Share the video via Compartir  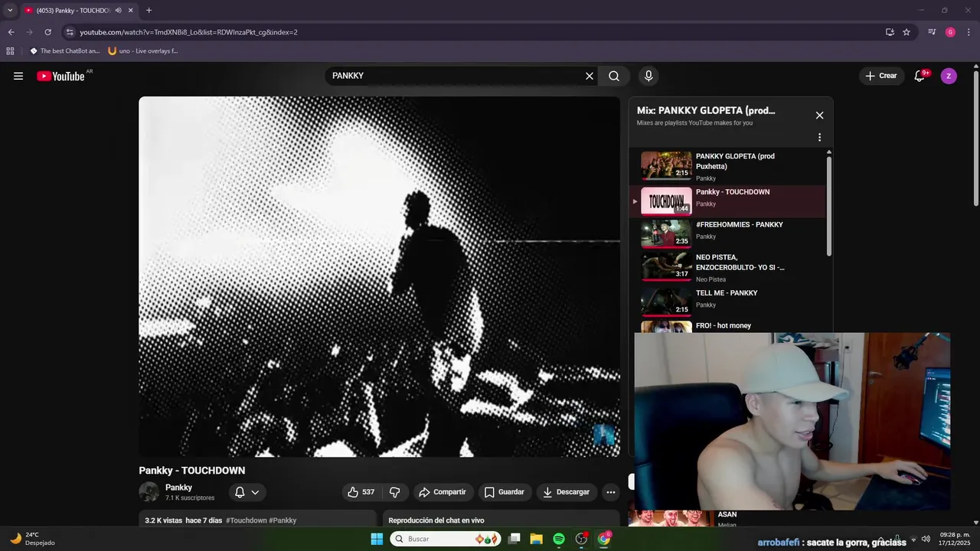pyautogui.click(x=443, y=492)
